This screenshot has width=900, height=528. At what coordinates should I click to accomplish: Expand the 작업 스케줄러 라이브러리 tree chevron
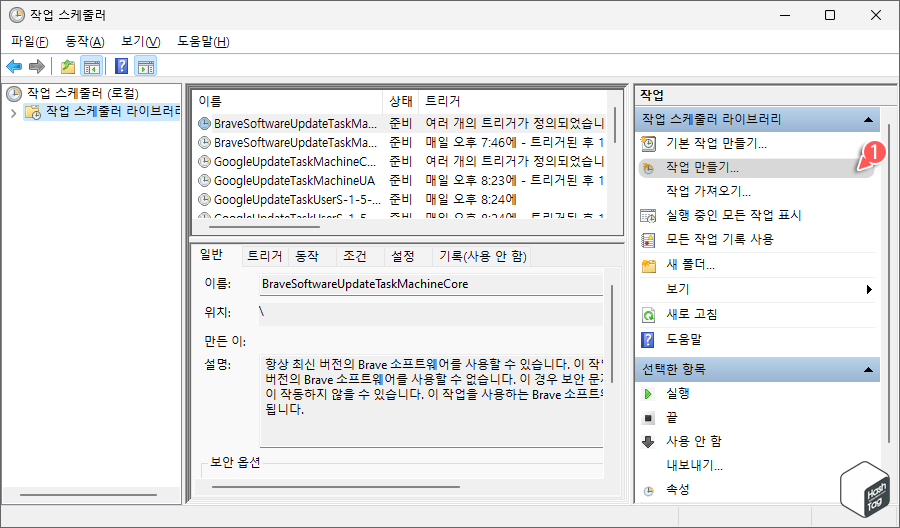(13, 112)
